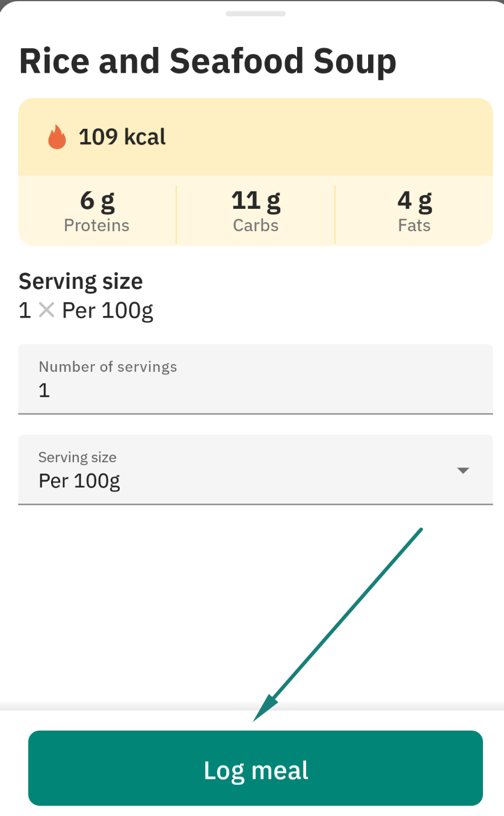The image size is (504, 816).
Task: Click the Carbs label text
Action: tap(256, 226)
